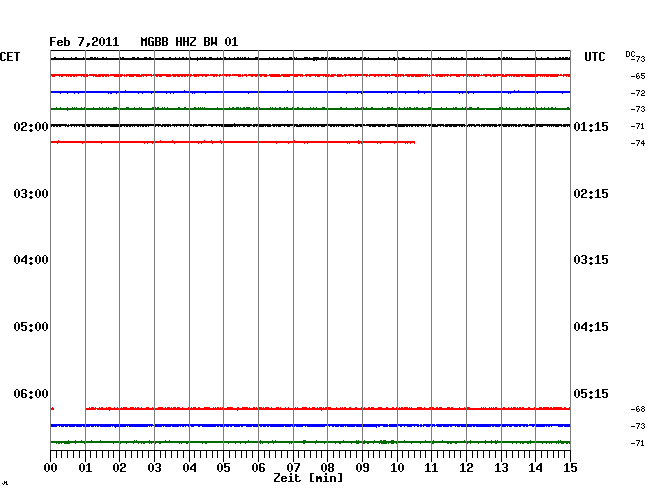Click "-71" beside the bottom green trace
The height and width of the screenshot is (494, 650).
[x=638, y=443]
